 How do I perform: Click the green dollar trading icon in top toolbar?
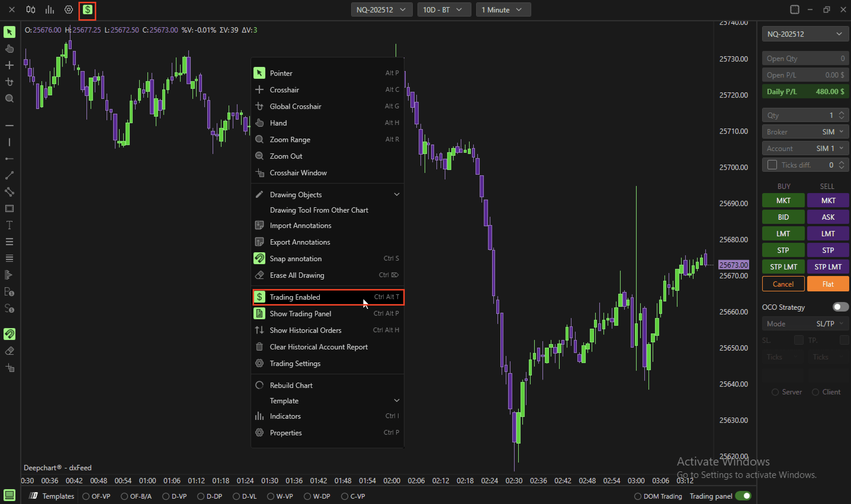(87, 10)
